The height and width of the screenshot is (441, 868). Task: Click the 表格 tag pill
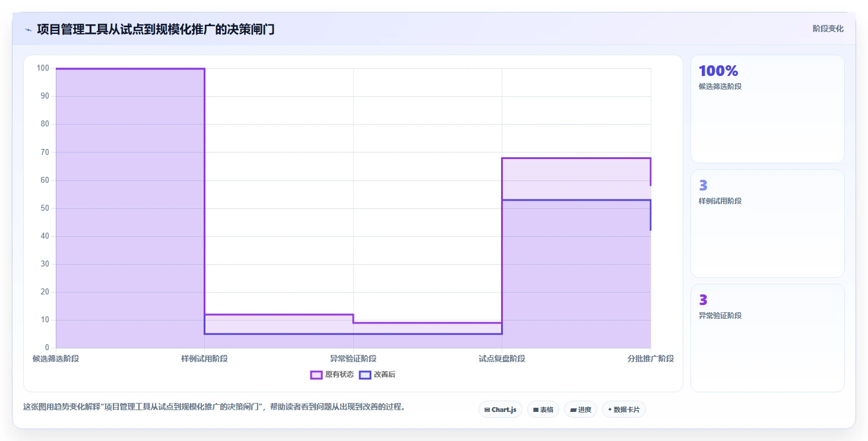pyautogui.click(x=543, y=410)
